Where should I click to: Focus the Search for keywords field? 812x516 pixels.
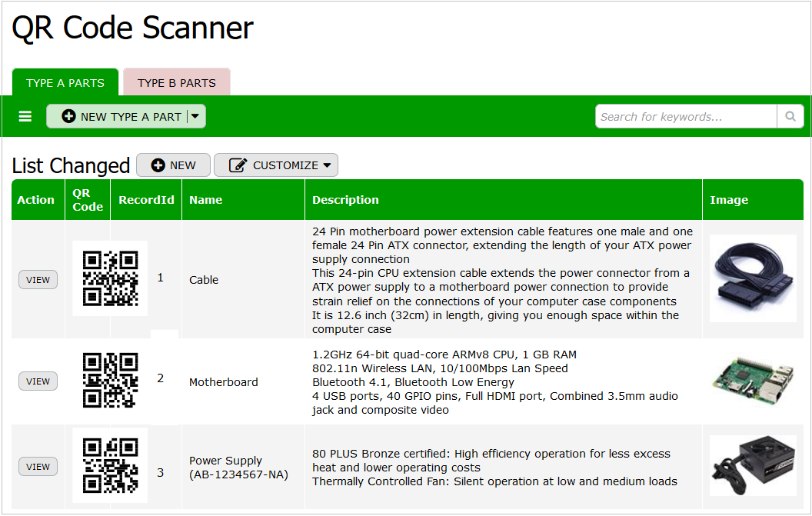tap(686, 117)
